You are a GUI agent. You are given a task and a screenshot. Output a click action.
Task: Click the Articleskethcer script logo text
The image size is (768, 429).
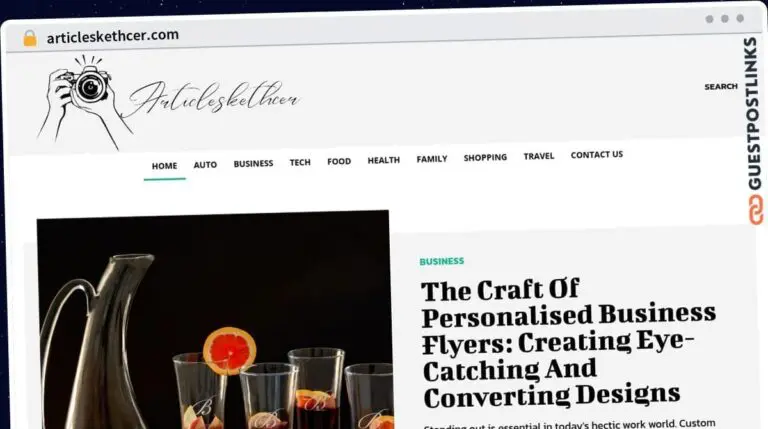(x=214, y=97)
